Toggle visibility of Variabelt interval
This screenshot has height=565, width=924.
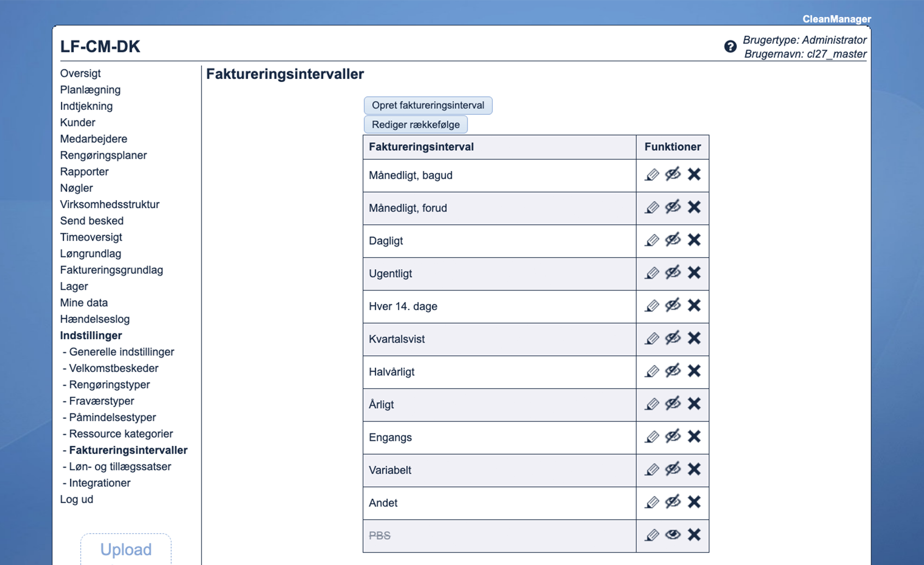coord(673,469)
